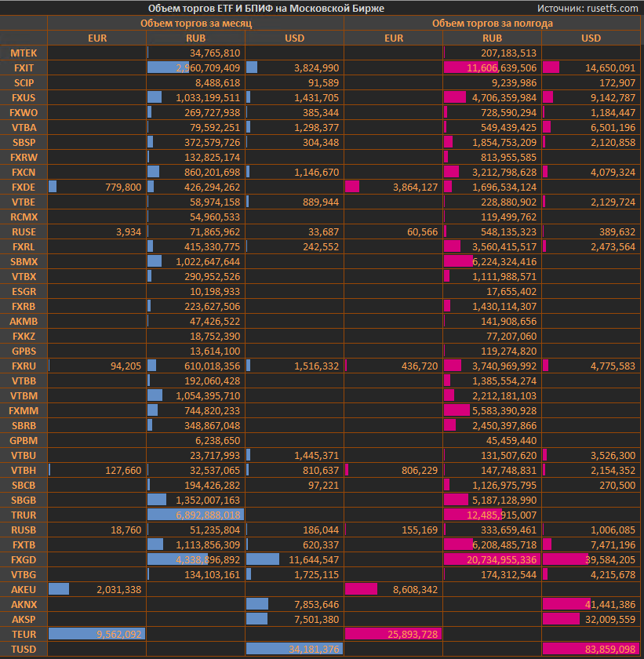Select the value 39,584,205 in FXGD row
644x659 pixels.
coord(610,560)
